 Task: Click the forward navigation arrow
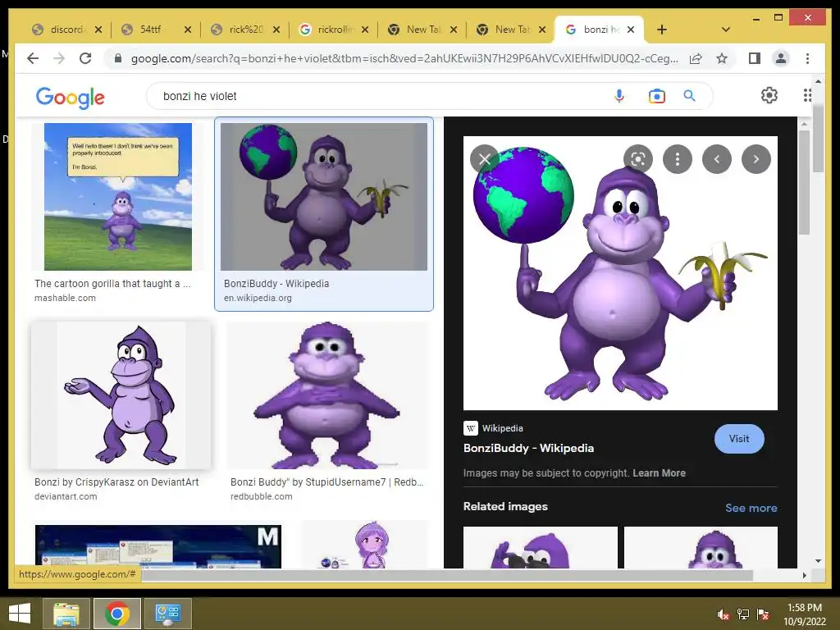pyautogui.click(x=59, y=58)
